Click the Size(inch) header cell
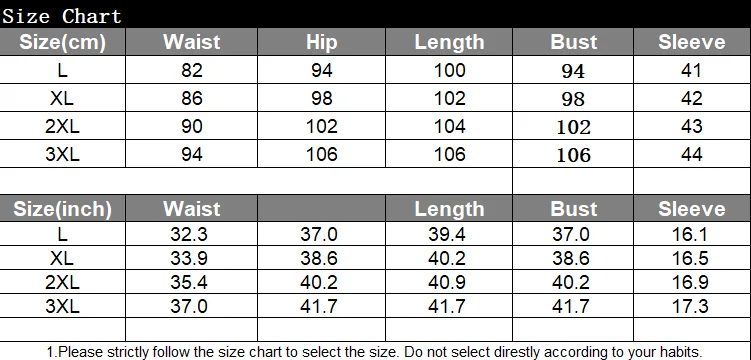 pos(62,209)
